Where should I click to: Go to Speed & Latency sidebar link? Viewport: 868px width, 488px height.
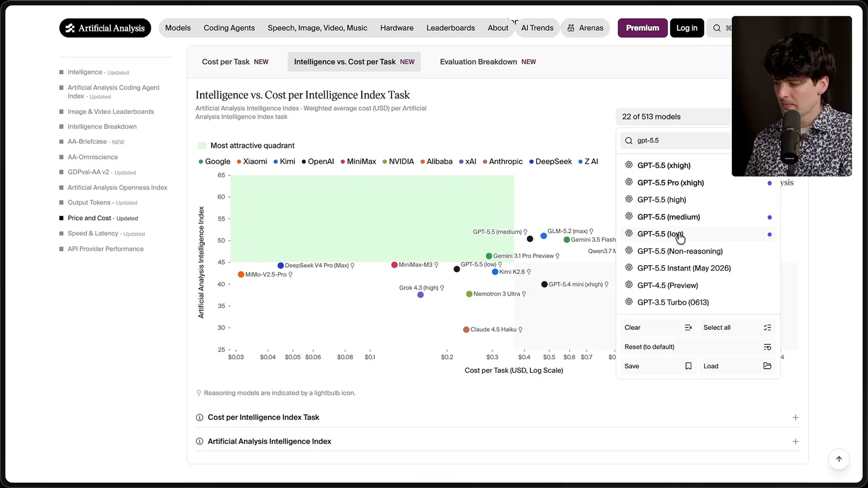pyautogui.click(x=93, y=234)
